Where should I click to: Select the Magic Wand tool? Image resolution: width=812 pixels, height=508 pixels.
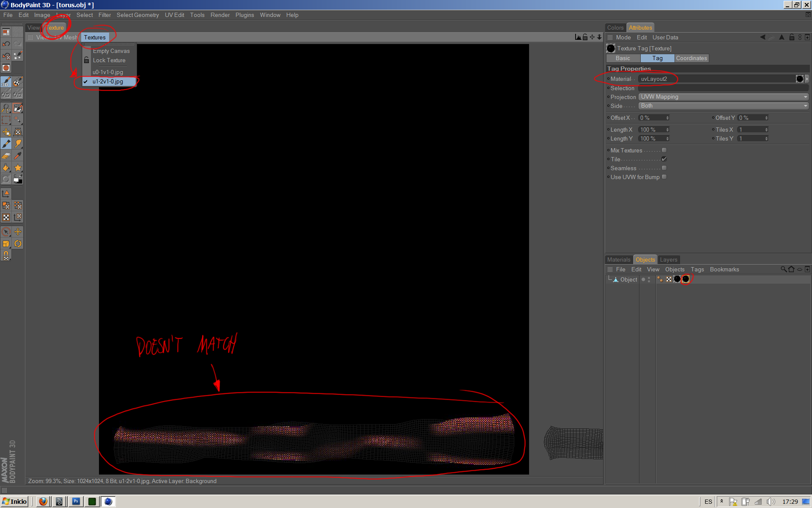pos(18,120)
